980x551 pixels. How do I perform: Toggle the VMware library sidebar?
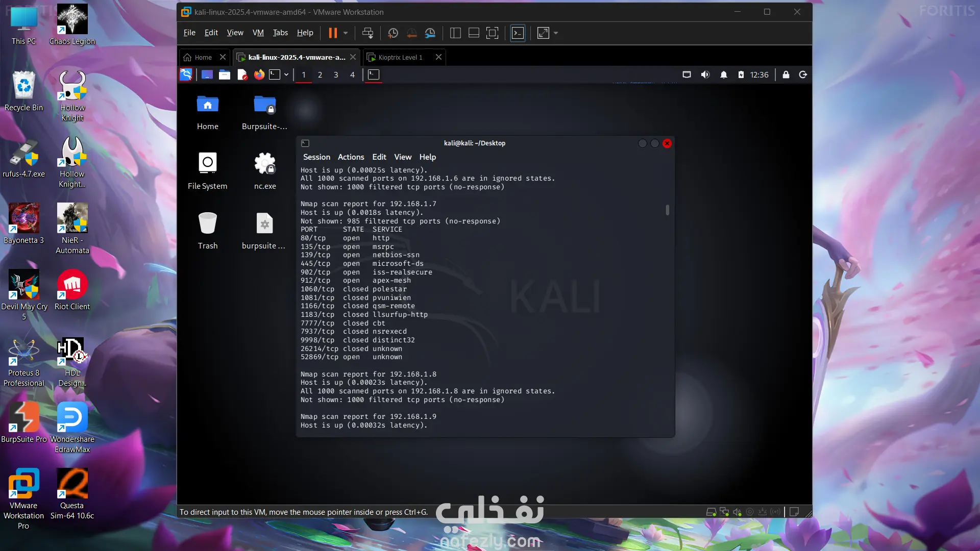[x=455, y=33]
